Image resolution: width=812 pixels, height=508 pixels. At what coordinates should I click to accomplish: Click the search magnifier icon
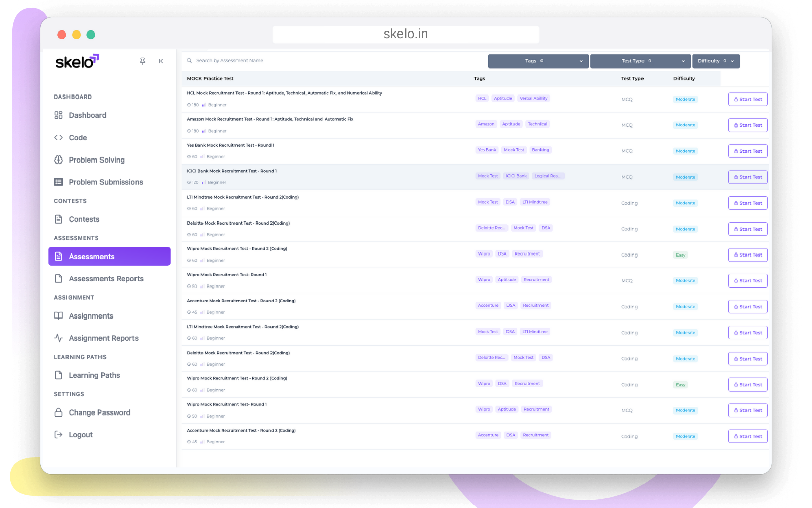pyautogui.click(x=189, y=61)
